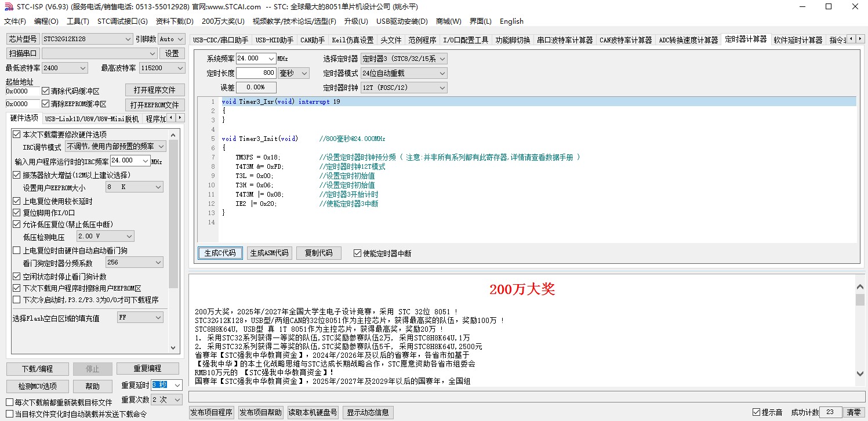Open the 引脚数 Auto dropdown
Screen dimensions: 868x421
[171, 39]
